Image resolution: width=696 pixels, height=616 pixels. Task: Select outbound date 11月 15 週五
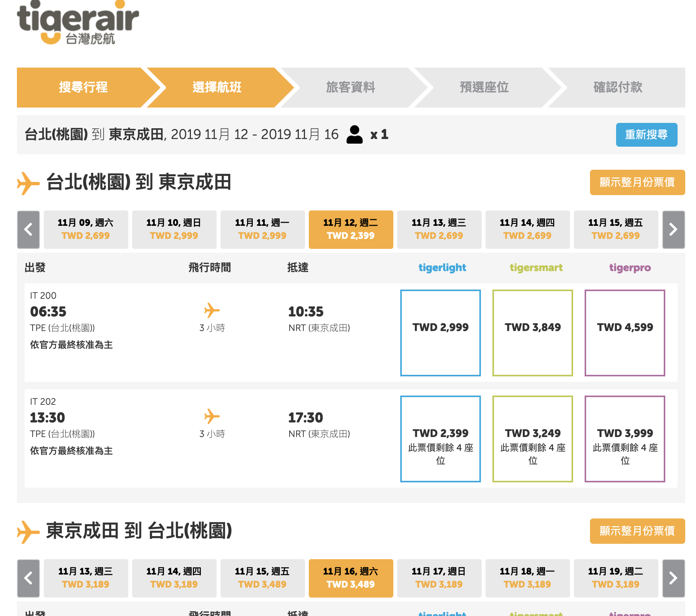[x=616, y=230]
